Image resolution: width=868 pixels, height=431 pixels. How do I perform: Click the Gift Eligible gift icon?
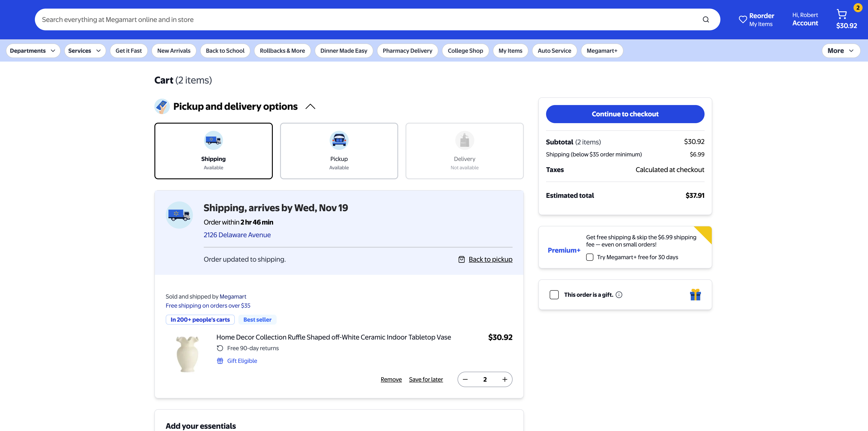tap(220, 361)
